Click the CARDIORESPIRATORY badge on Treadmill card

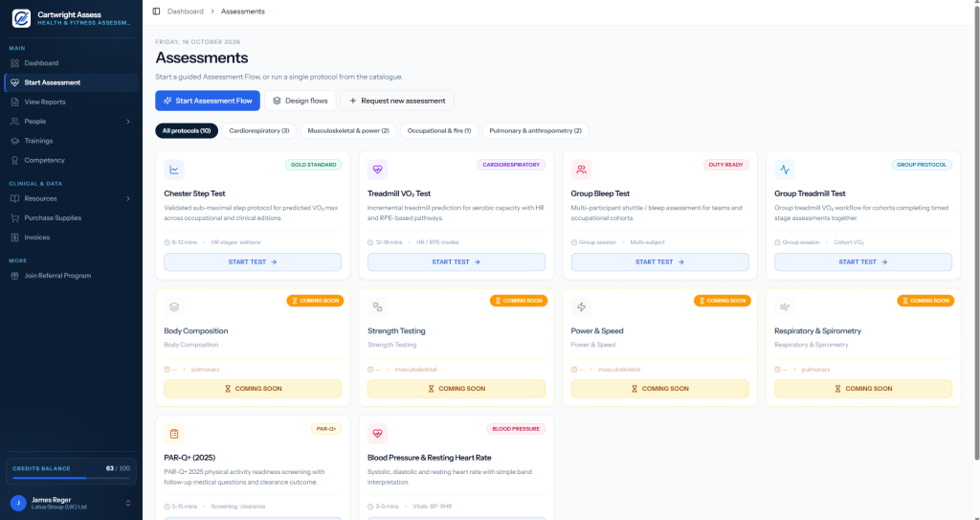tap(511, 165)
